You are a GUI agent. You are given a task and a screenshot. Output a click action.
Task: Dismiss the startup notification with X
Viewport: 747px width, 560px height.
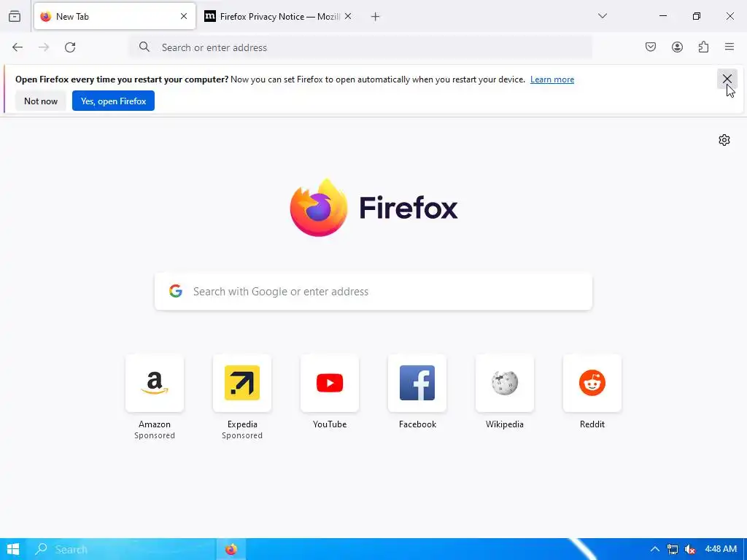coord(727,79)
